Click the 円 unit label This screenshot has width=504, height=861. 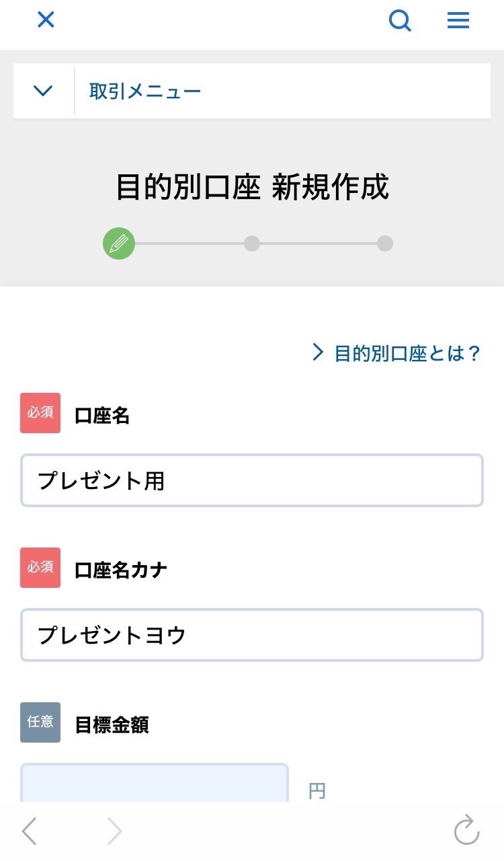pos(317,791)
